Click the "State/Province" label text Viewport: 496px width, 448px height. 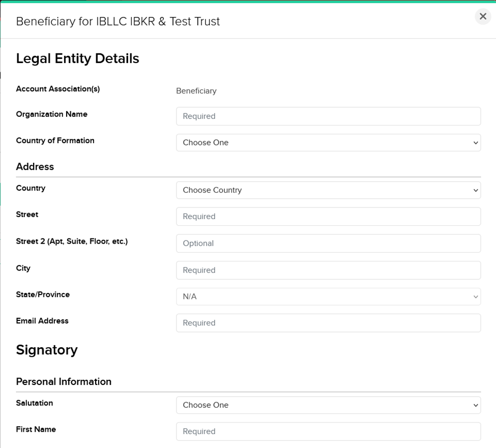(43, 294)
